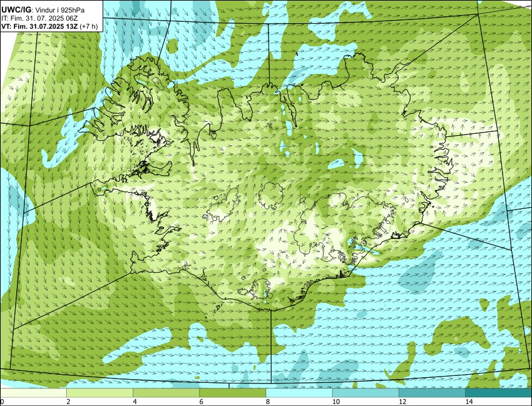
Task: Click the "UWC/IG: Vindur í 925hPa" title text
Action: (43, 10)
